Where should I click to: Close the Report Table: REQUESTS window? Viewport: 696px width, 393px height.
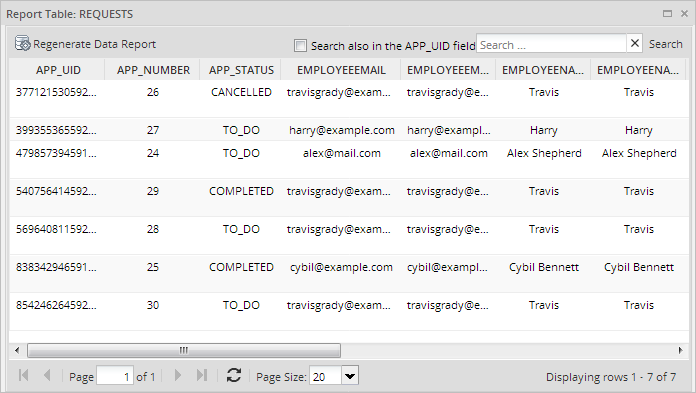684,14
